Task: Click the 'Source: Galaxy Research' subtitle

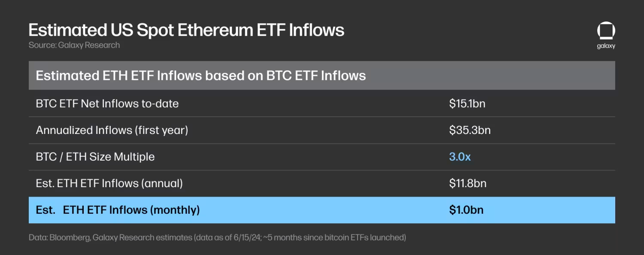Action: click(x=74, y=45)
